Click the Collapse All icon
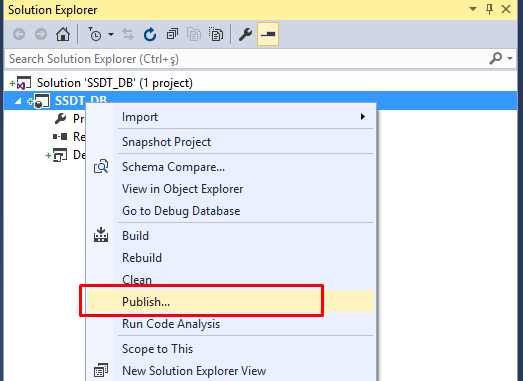The image size is (523, 381). (x=172, y=34)
